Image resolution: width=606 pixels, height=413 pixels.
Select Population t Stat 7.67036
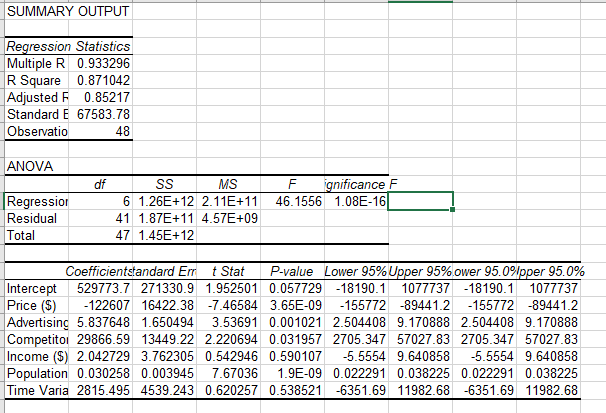[x=228, y=373]
